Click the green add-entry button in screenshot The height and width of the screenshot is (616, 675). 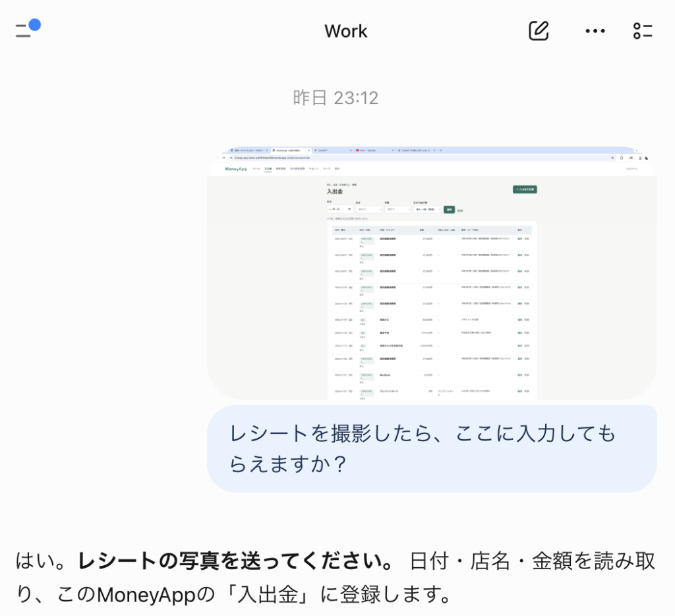tap(525, 189)
